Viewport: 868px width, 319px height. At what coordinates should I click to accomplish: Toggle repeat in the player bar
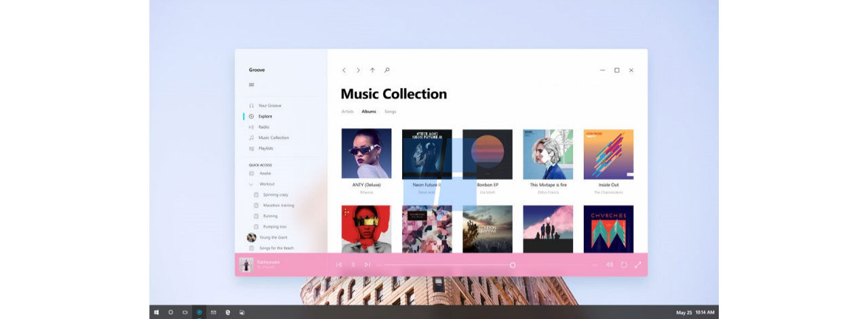click(x=623, y=265)
